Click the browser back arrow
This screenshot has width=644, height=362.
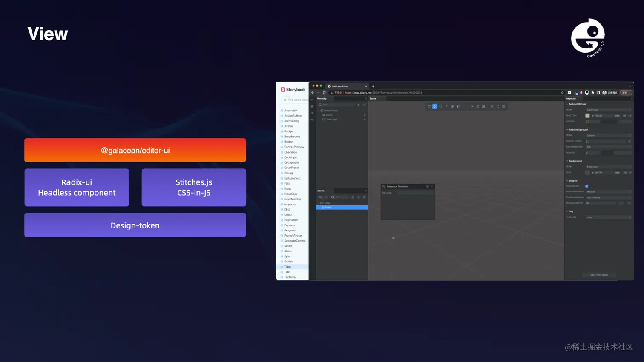tap(313, 93)
